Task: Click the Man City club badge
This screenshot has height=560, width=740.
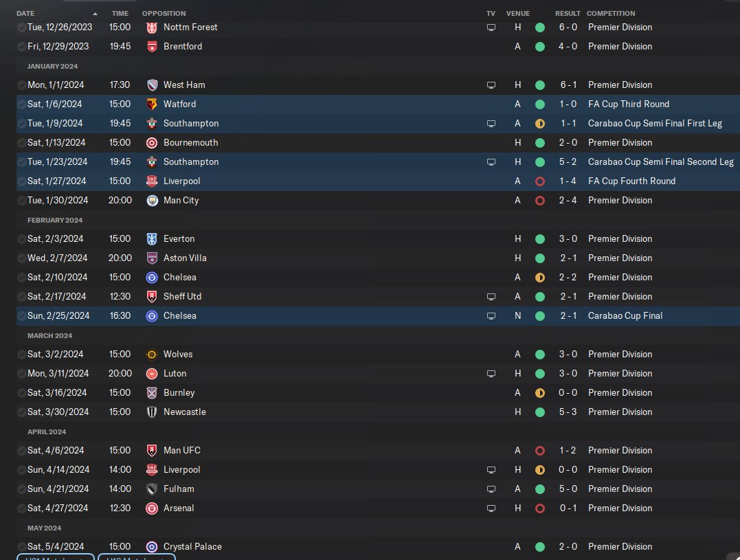Action: click(152, 201)
